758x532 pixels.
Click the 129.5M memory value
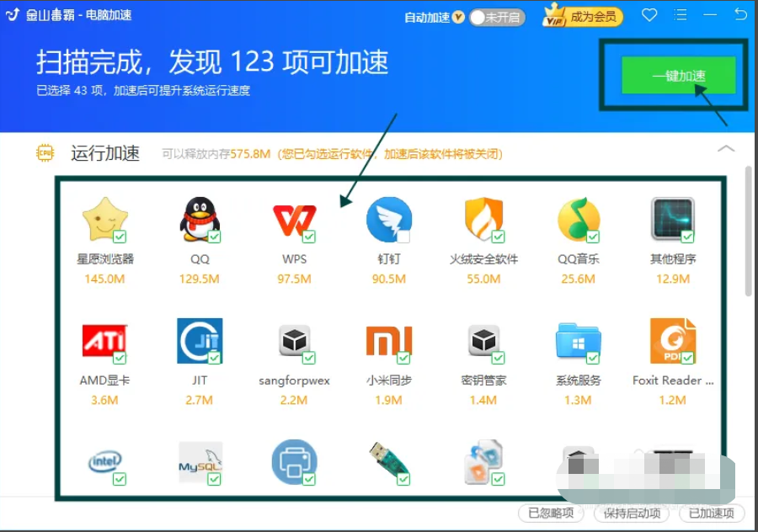pyautogui.click(x=199, y=279)
